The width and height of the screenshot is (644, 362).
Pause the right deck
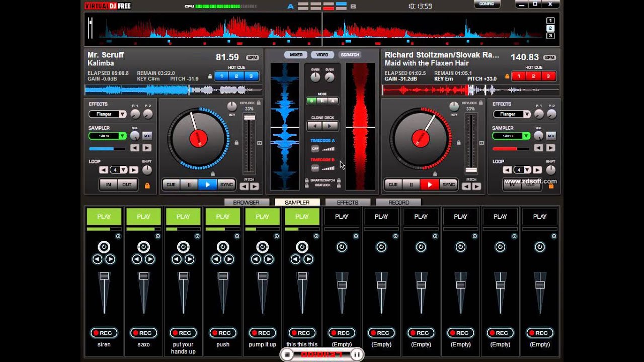point(411,185)
